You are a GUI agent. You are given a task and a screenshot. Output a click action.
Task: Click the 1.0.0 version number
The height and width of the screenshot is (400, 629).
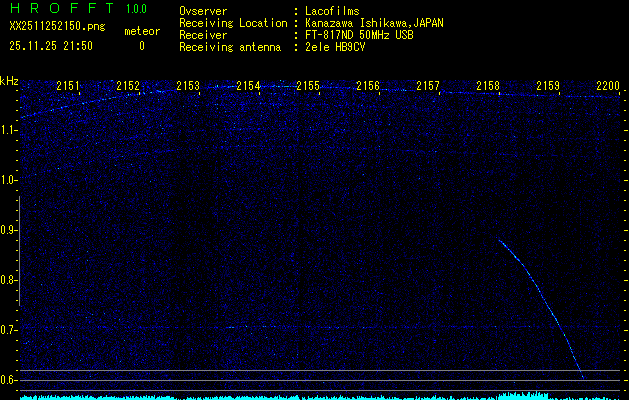click(x=136, y=9)
